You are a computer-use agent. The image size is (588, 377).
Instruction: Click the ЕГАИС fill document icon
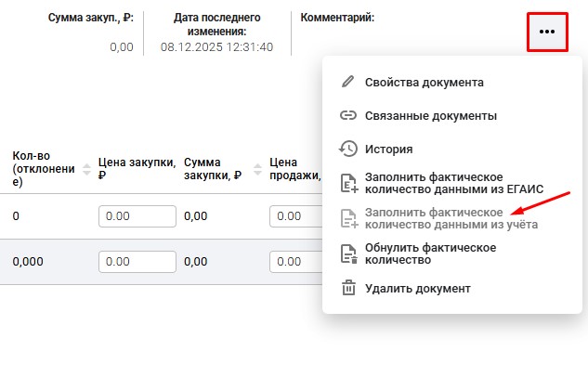[x=348, y=183]
